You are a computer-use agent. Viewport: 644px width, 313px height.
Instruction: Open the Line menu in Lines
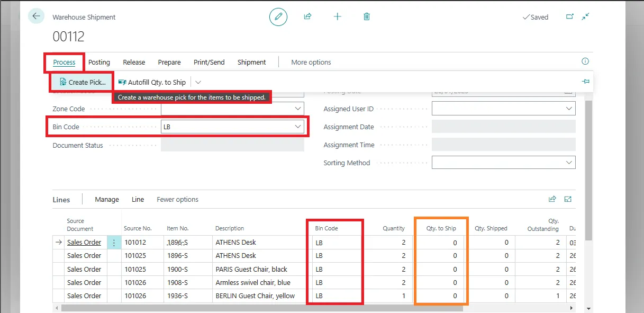(x=138, y=199)
